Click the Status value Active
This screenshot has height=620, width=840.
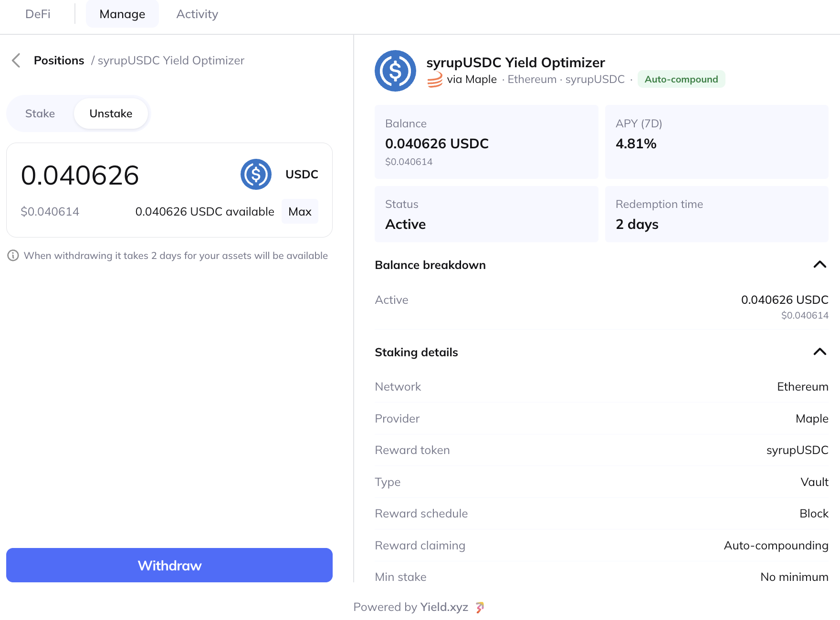point(405,224)
